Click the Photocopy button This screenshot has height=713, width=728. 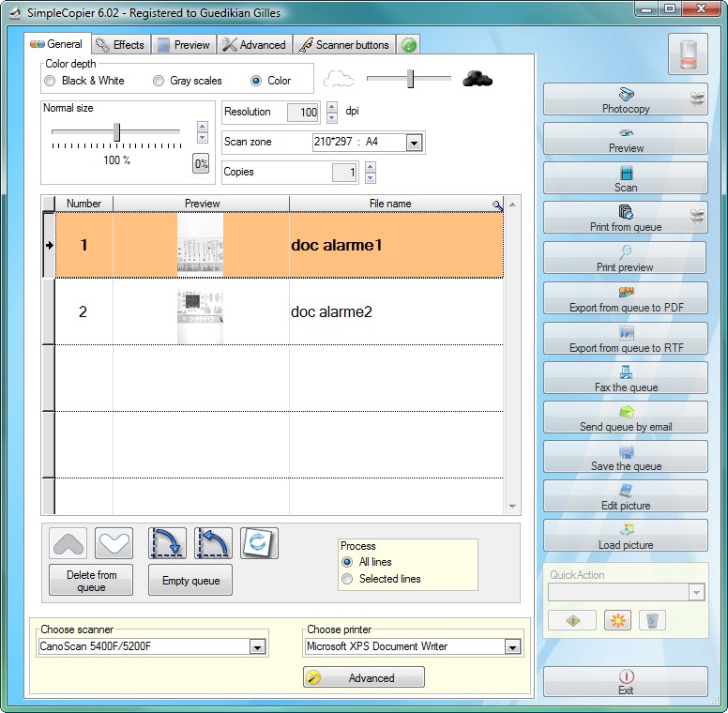[626, 99]
